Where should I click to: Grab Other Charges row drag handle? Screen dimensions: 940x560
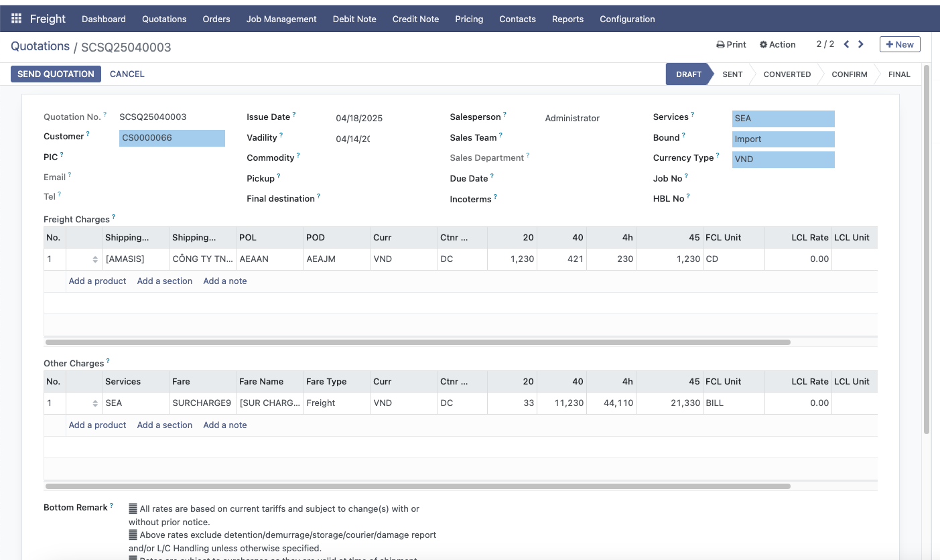point(95,403)
